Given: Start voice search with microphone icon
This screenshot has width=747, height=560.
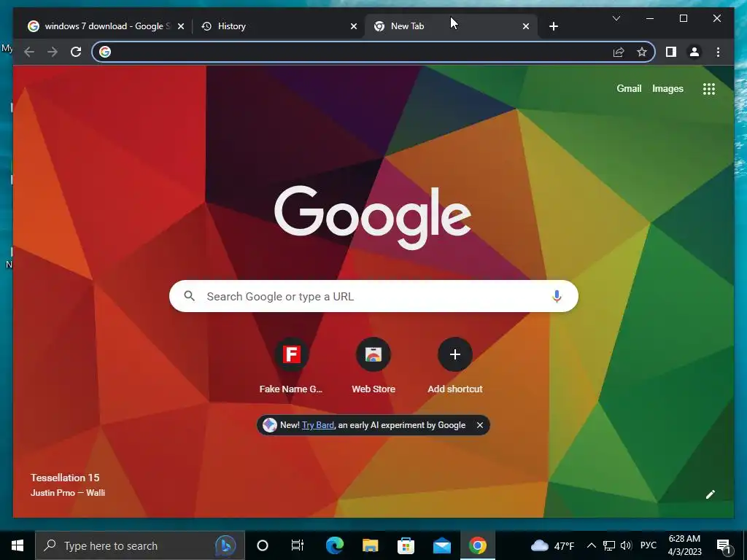Looking at the screenshot, I should pyautogui.click(x=557, y=296).
